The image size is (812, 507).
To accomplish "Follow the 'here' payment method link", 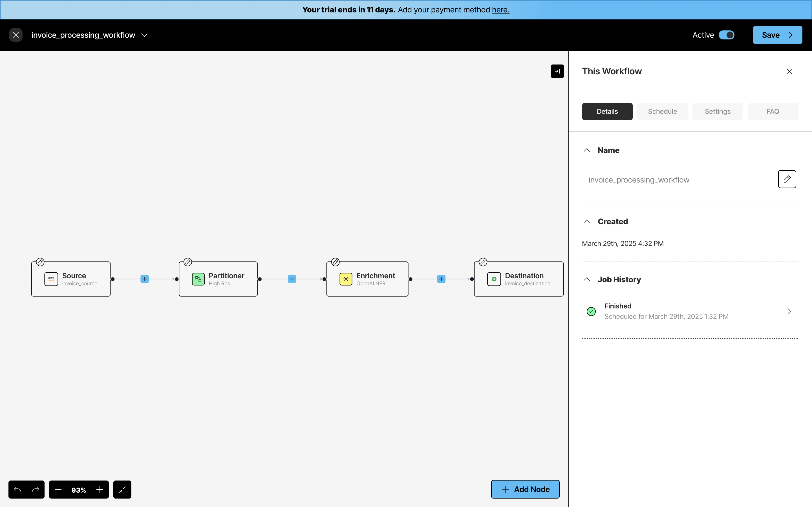I will pyautogui.click(x=500, y=10).
